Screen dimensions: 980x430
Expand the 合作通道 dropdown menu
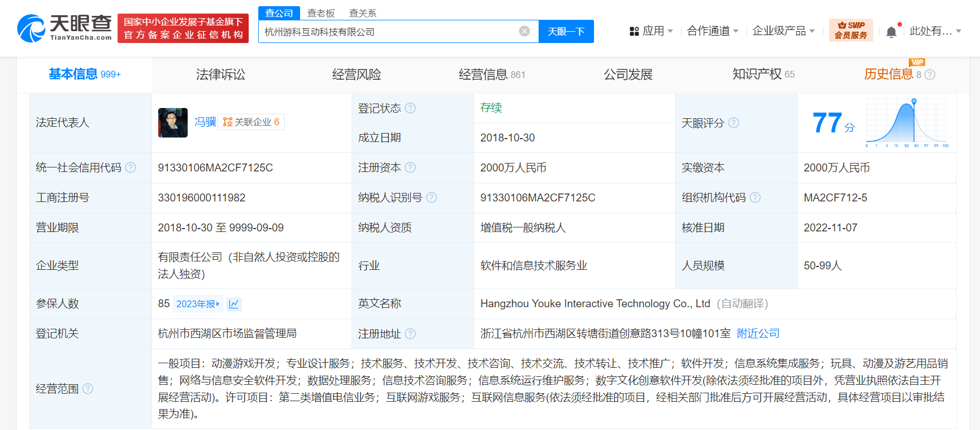712,31
